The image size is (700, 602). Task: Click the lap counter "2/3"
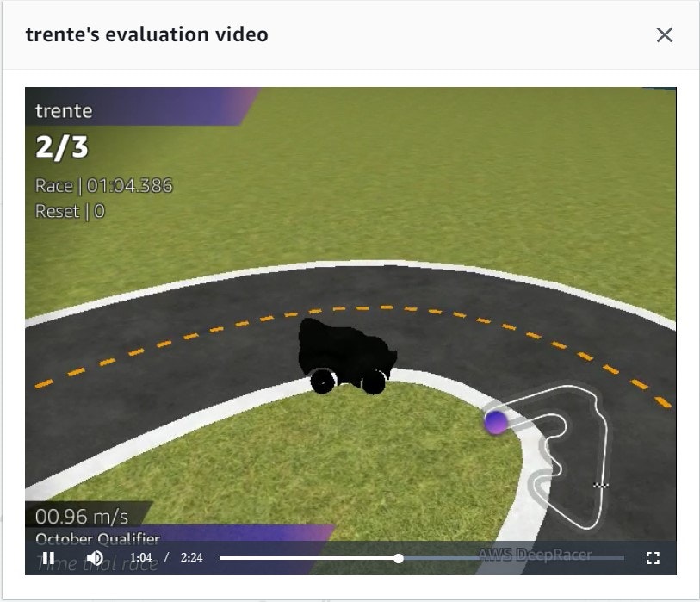[62, 147]
